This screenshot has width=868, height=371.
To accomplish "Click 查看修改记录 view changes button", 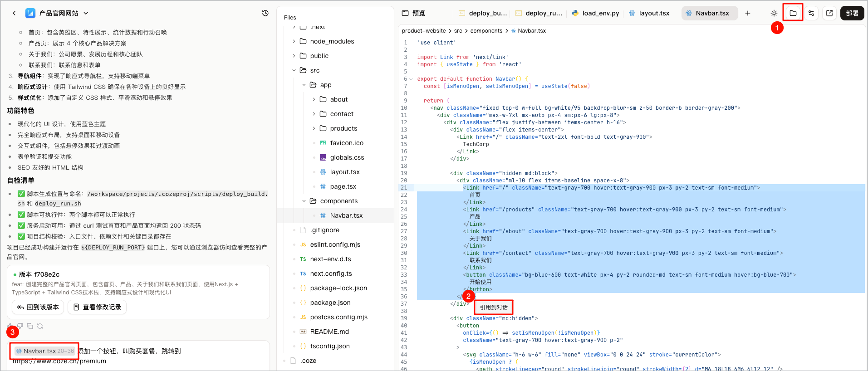I will [x=97, y=307].
